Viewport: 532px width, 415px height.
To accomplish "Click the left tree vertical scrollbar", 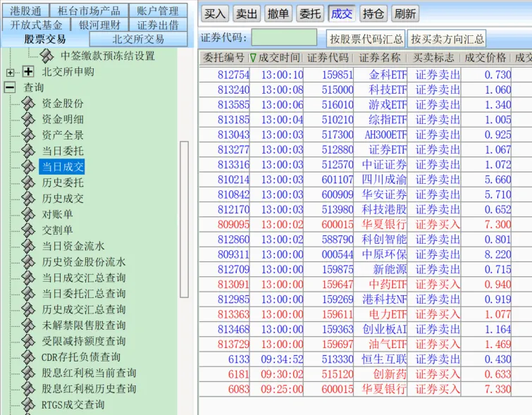I will [184, 219].
